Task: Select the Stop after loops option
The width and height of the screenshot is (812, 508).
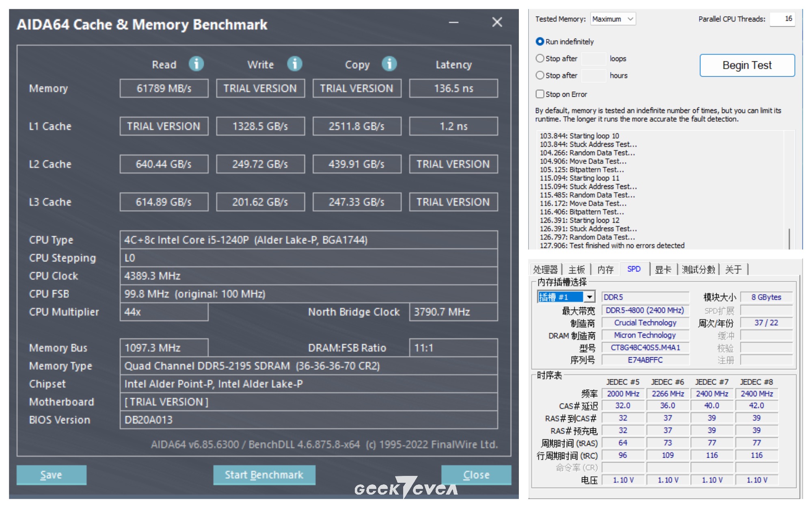Action: point(540,59)
